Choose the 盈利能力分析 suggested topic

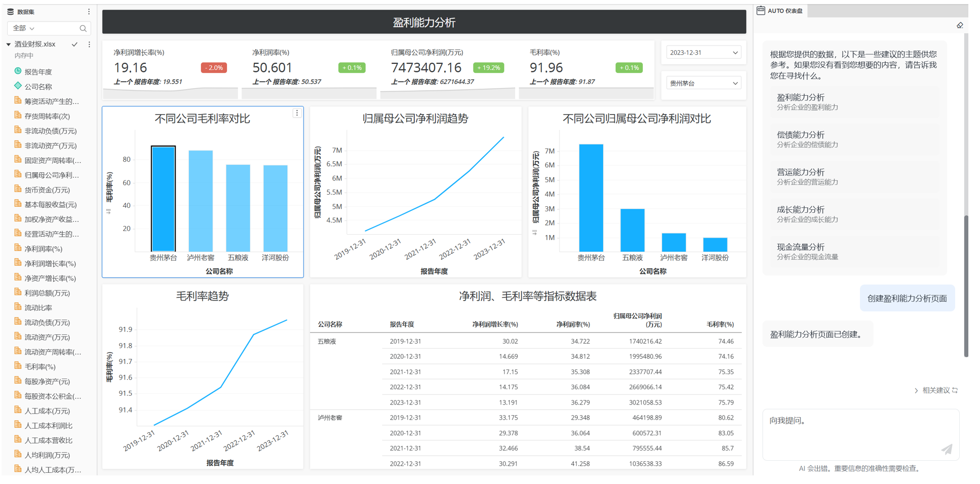855,101
